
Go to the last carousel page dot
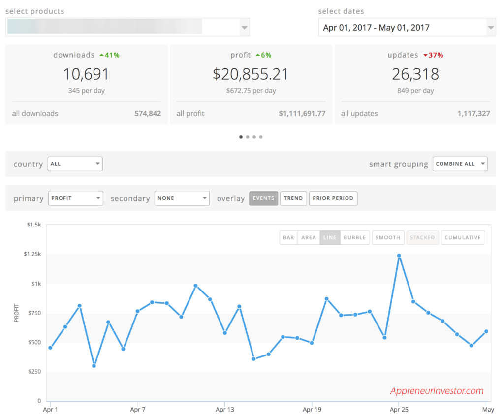pyautogui.click(x=261, y=137)
